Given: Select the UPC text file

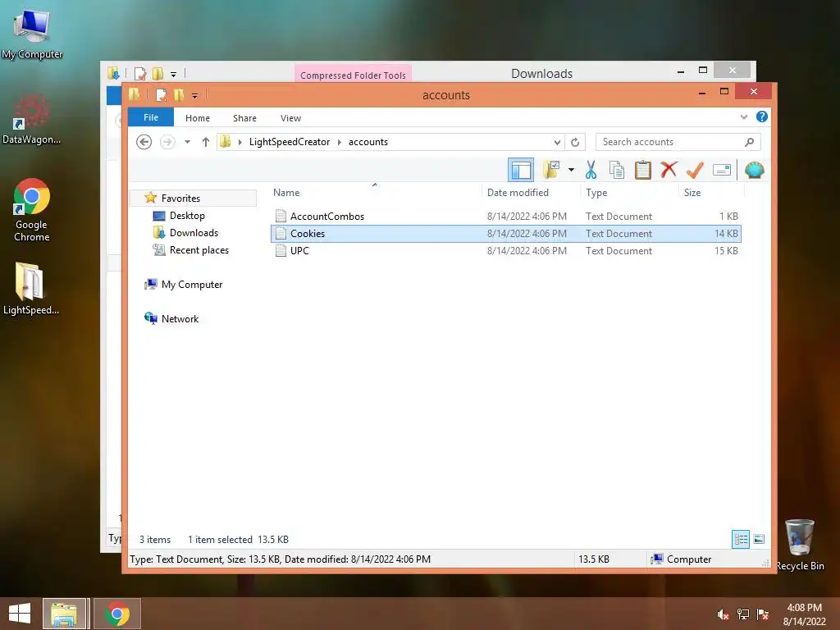Looking at the screenshot, I should pos(505,251).
